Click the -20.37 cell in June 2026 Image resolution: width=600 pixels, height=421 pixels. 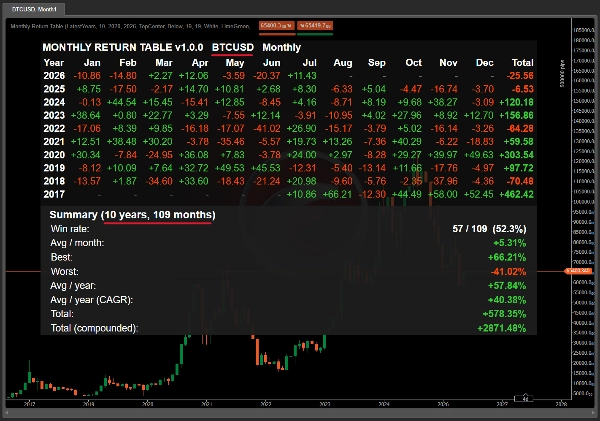click(x=267, y=76)
